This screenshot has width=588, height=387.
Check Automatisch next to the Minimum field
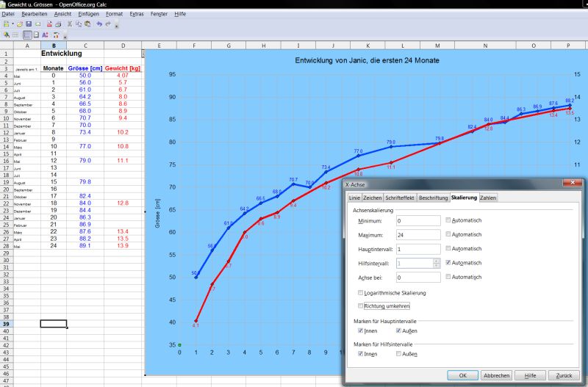tap(448, 220)
